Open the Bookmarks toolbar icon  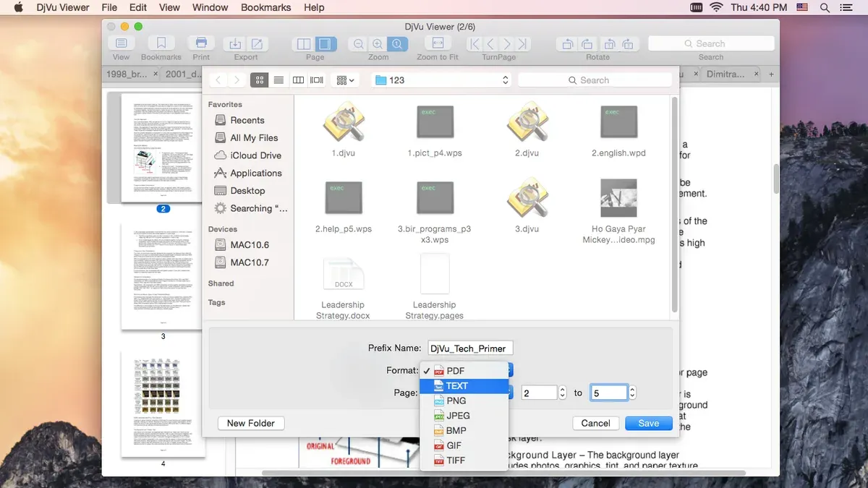161,44
